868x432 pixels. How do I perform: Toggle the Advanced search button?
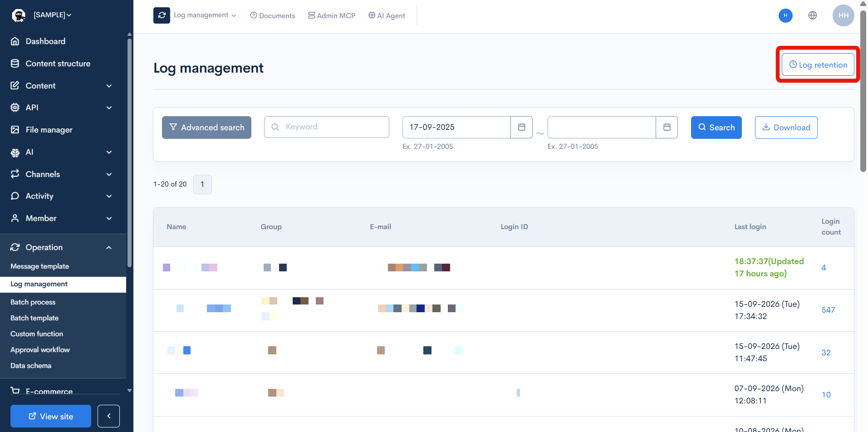(x=206, y=128)
